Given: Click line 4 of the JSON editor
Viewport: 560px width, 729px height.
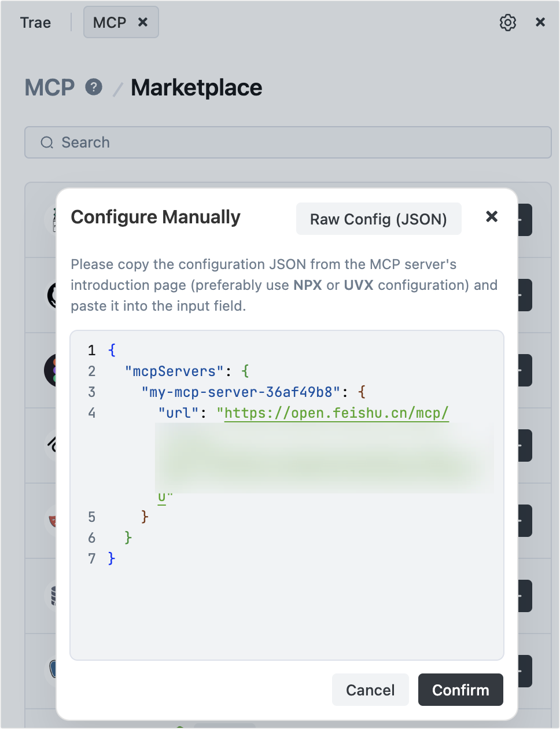Looking at the screenshot, I should [x=260, y=413].
